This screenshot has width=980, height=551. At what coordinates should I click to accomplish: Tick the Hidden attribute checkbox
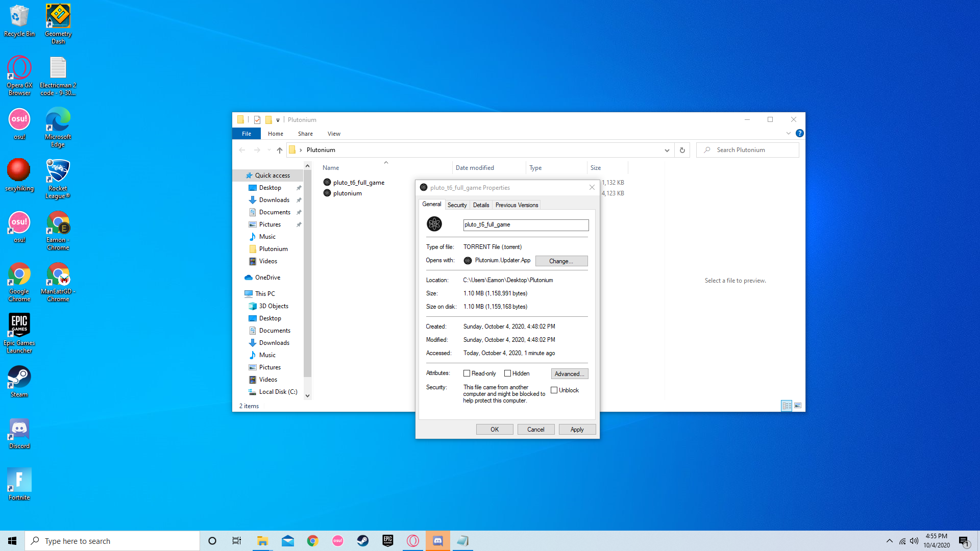(507, 373)
